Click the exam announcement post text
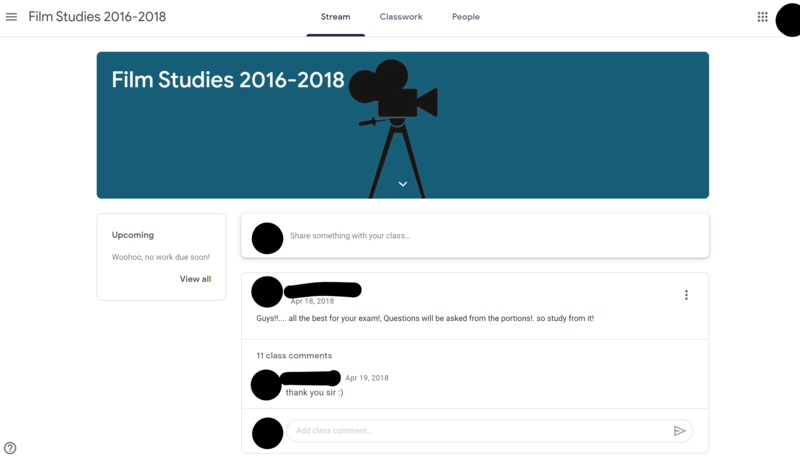The image size is (800, 456). coord(425,318)
